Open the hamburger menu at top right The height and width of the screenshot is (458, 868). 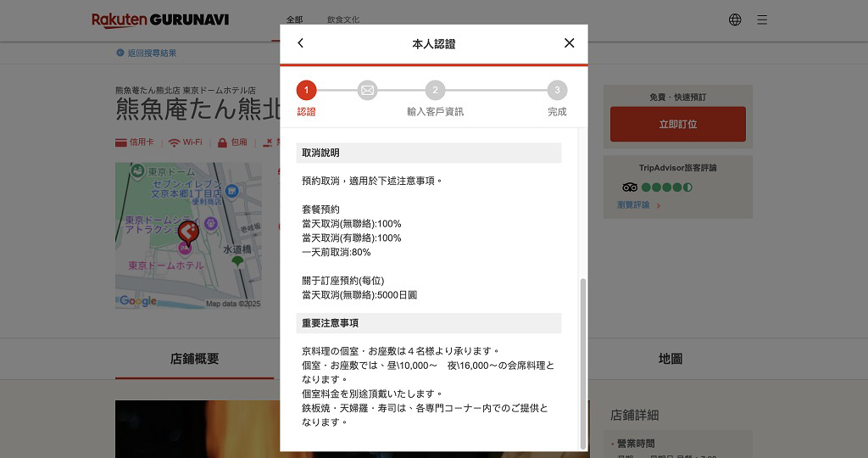click(x=762, y=20)
